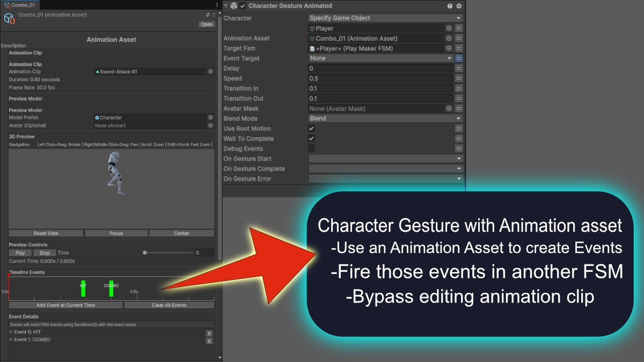
Task: Toggle variable button for the Delay row
Action: [x=459, y=69]
